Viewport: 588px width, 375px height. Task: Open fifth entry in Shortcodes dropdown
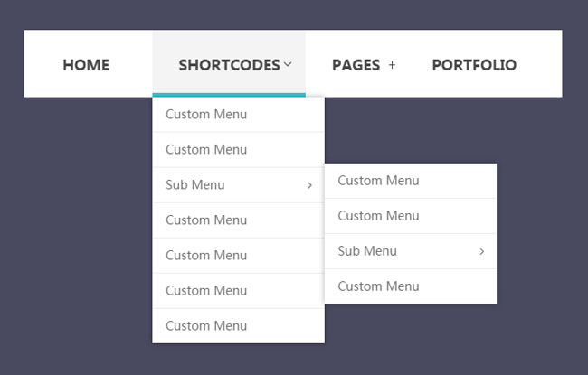206,256
